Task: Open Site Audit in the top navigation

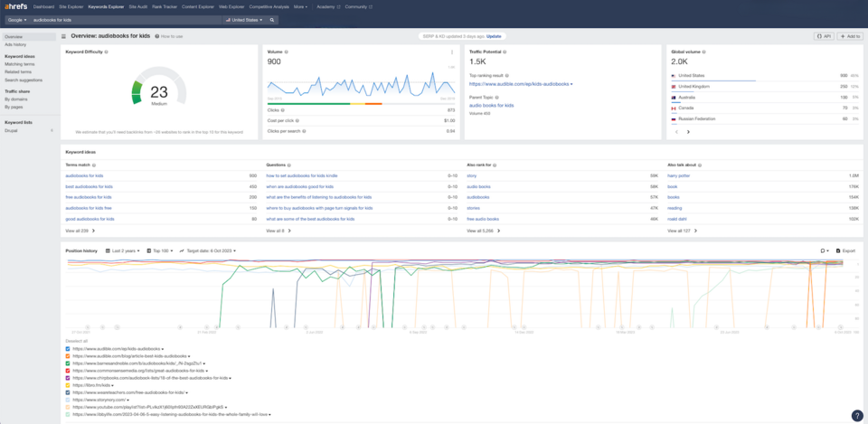Action: click(x=137, y=6)
